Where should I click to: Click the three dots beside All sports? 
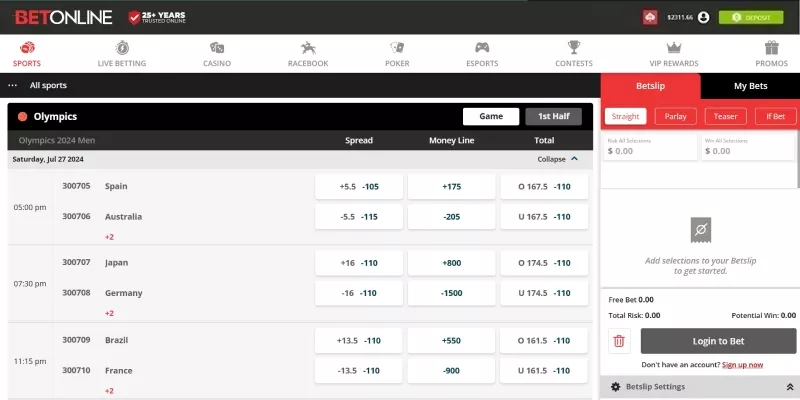[x=13, y=85]
